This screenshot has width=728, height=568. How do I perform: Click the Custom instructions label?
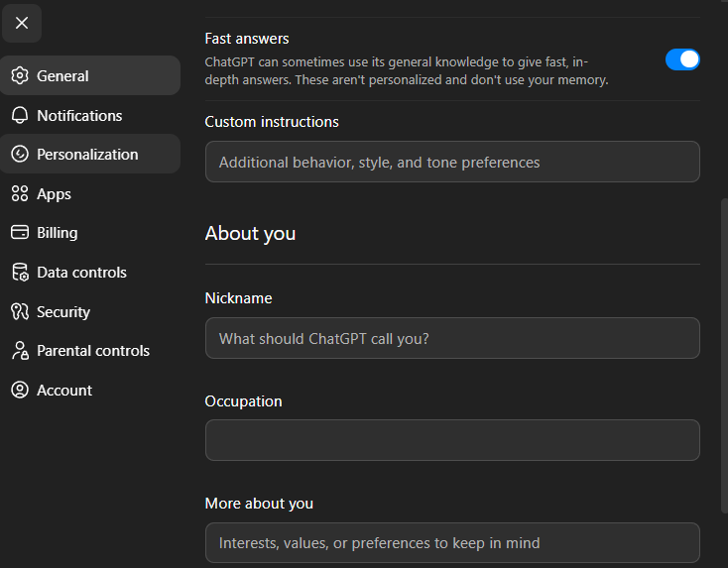coord(272,122)
